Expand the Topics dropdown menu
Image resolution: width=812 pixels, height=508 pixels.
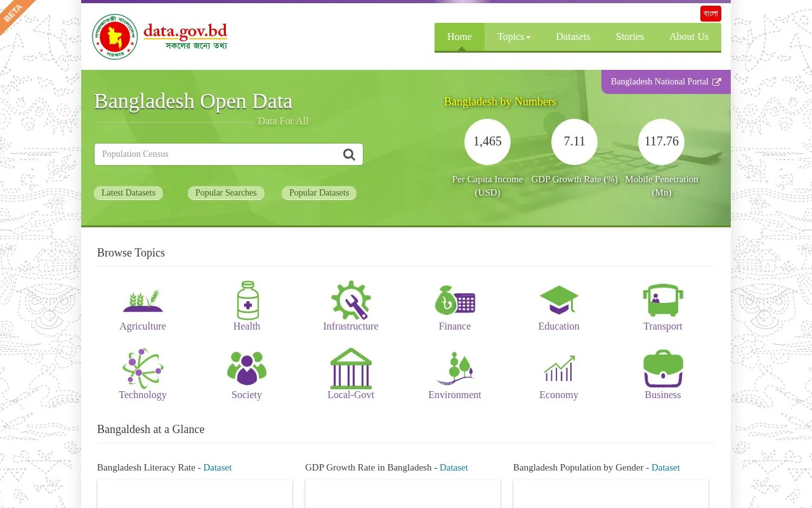click(514, 37)
